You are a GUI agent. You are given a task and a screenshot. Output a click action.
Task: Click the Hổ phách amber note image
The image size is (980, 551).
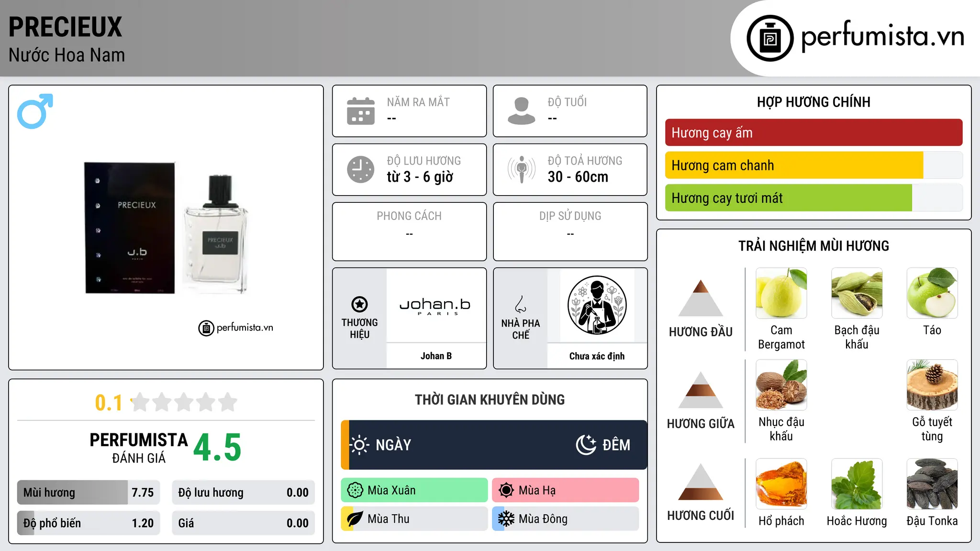pos(781,484)
